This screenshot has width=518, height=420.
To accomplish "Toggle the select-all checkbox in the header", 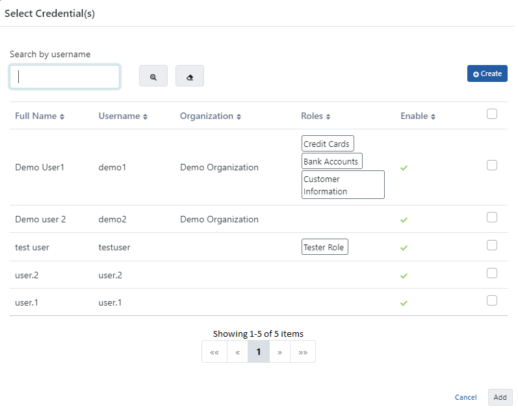I will point(492,114).
